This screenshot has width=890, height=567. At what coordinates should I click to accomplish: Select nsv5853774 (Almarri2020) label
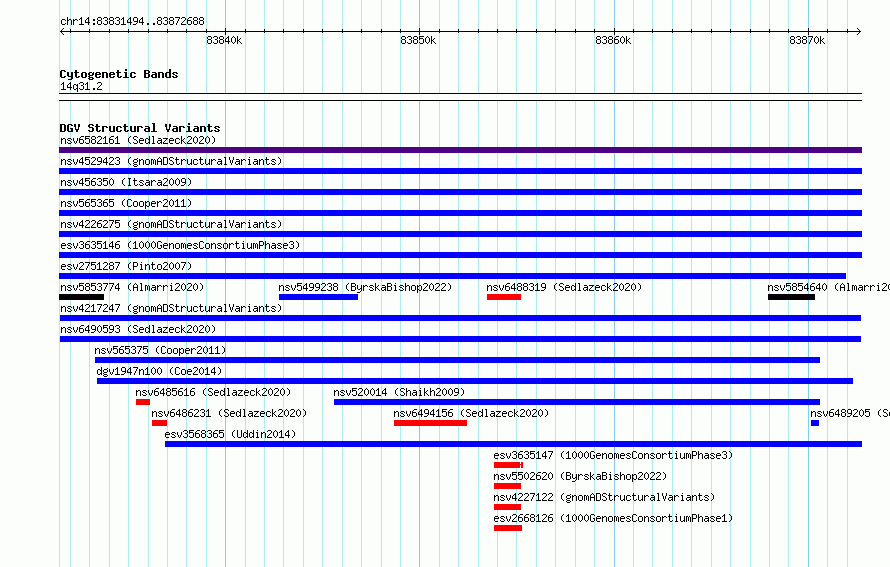tap(132, 287)
